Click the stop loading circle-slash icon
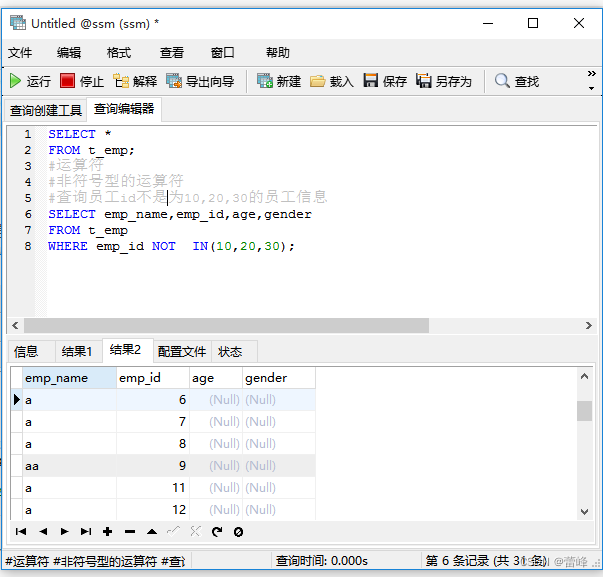The image size is (603, 577). (238, 532)
